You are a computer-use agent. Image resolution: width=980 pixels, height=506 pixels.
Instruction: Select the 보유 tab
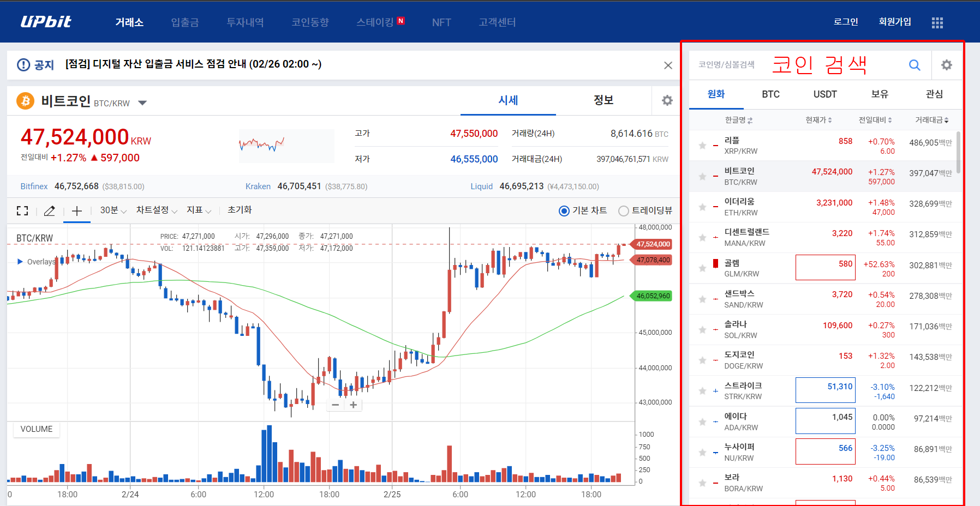click(880, 94)
